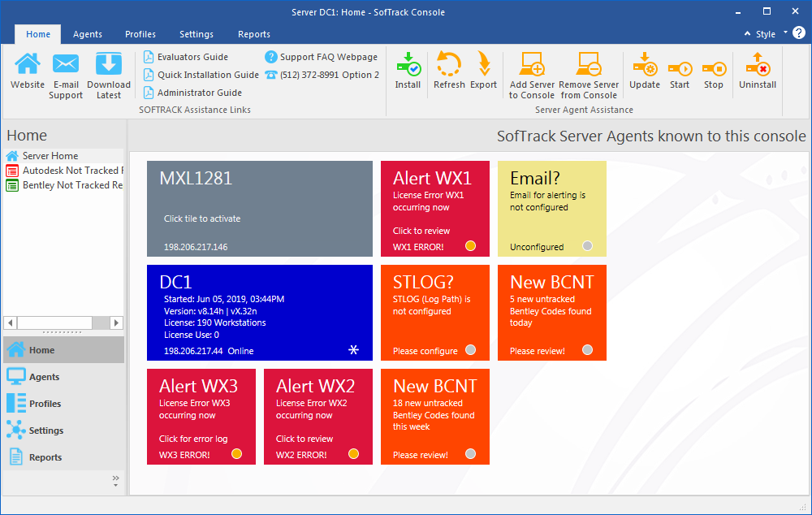Stop the server agent

point(714,68)
